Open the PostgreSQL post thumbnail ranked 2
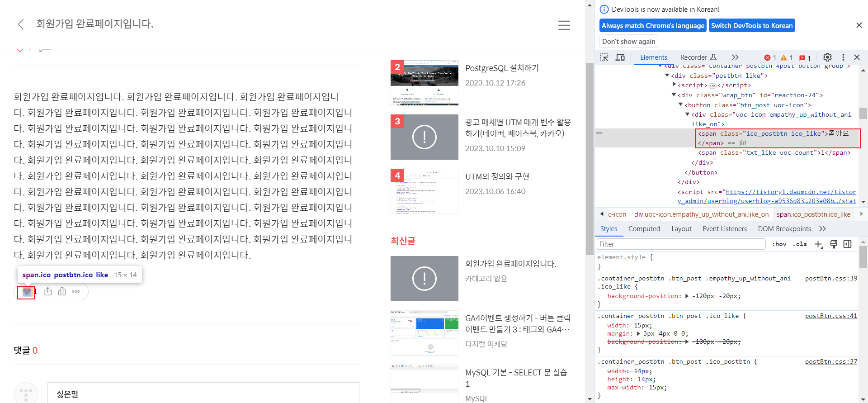Viewport: 868px width, 403px height. (x=425, y=83)
